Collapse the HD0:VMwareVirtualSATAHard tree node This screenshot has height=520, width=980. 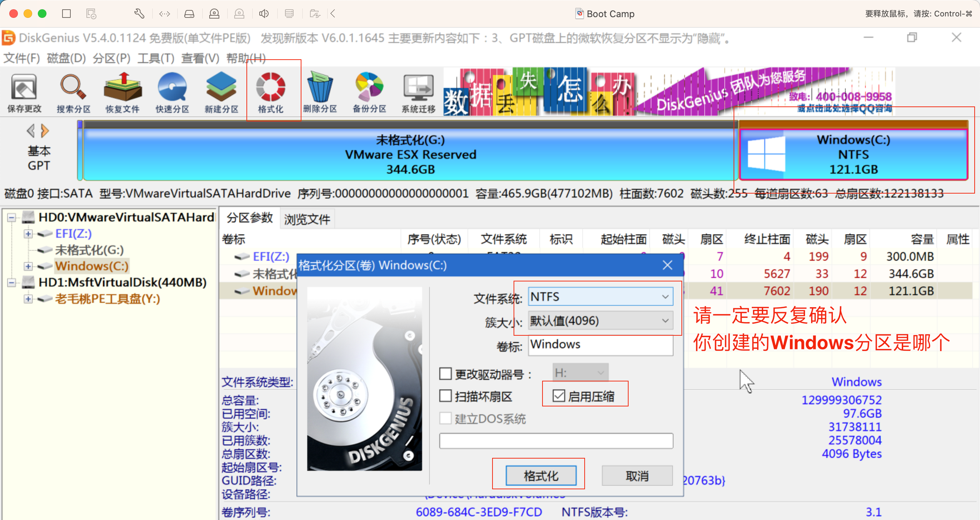[x=11, y=218]
